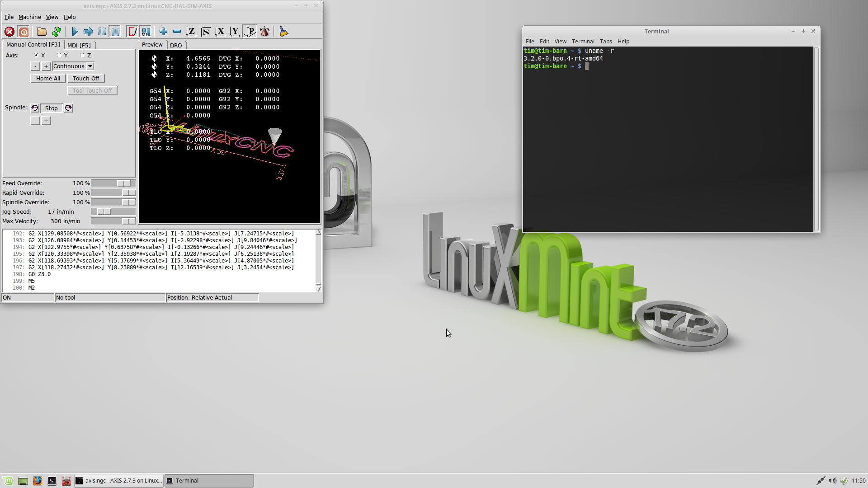This screenshot has width=868, height=488.
Task: Open the Terminal window's Edit menu
Action: (544, 42)
